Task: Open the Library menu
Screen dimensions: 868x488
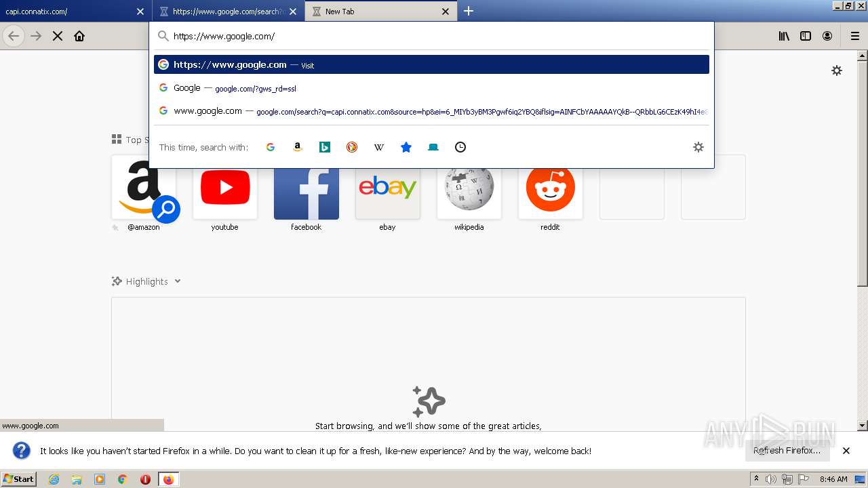Action: 784,36
